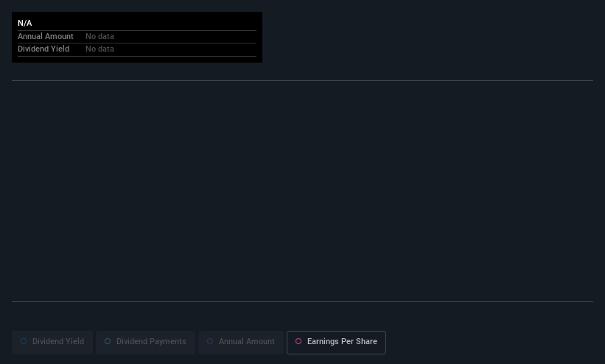Click the bottom horizontal axis line
Viewport: 605px width, 364px height.
click(302, 301)
